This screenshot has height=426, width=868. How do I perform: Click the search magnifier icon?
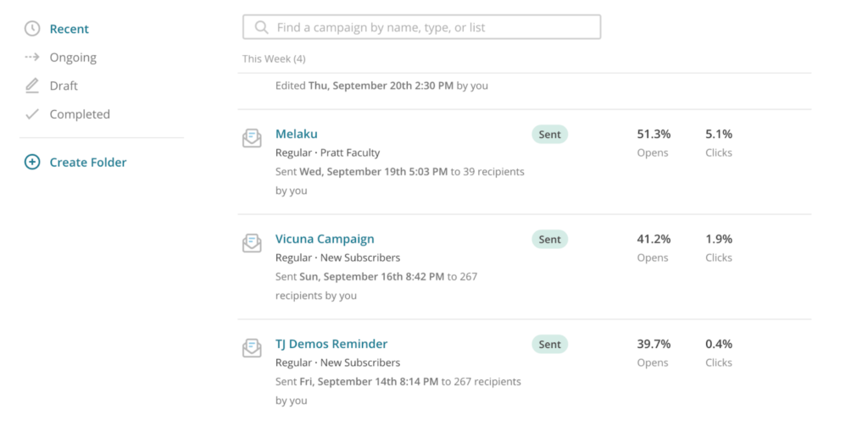pos(261,27)
